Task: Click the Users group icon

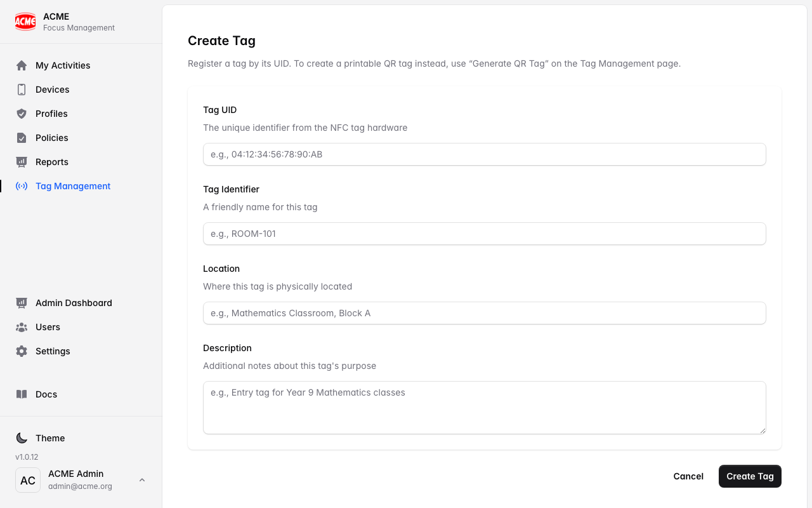Action: point(22,327)
